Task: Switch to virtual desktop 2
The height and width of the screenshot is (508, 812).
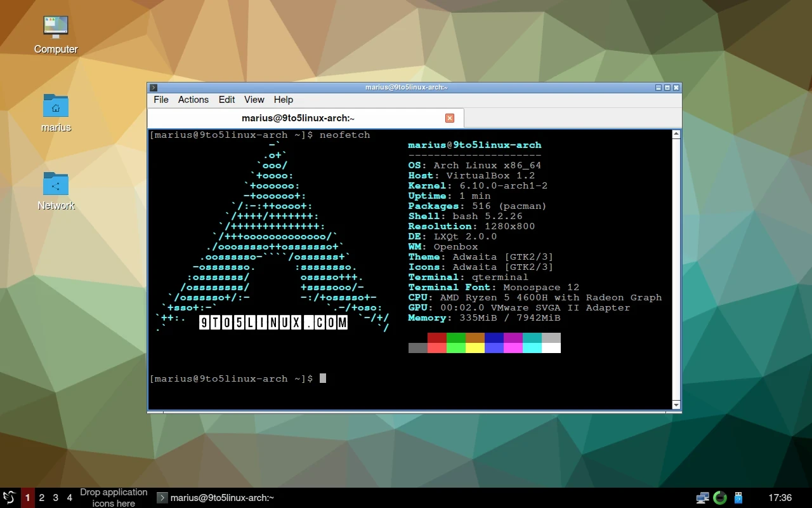Action: pyautogui.click(x=42, y=498)
